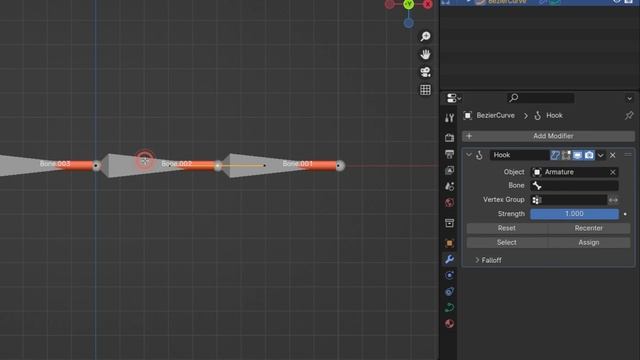The image size is (640, 360).
Task: Open the Physics properties tab
Action: tap(449, 276)
